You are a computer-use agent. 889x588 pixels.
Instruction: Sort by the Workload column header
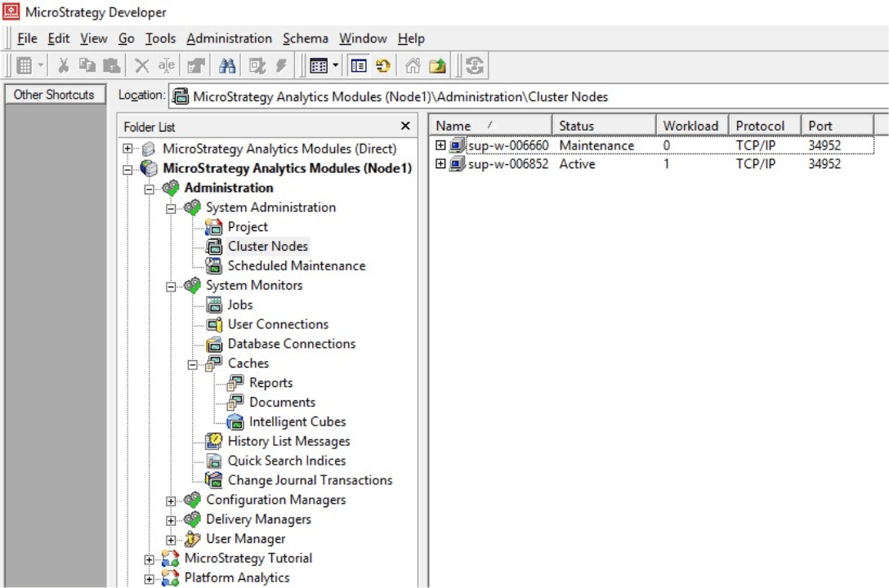coord(692,125)
